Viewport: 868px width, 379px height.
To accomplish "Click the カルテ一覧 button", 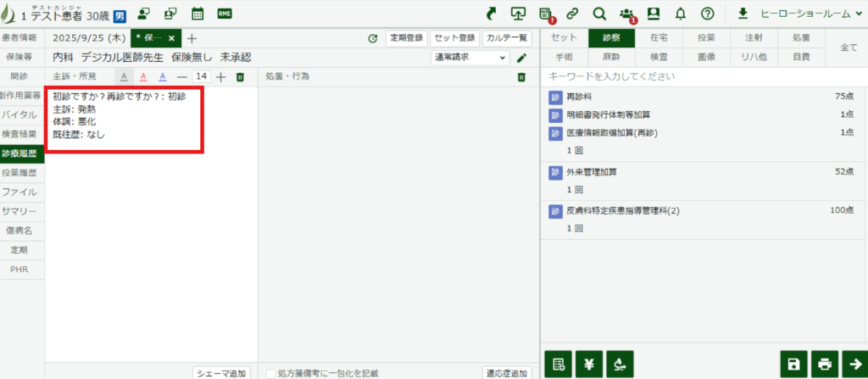I will [507, 38].
